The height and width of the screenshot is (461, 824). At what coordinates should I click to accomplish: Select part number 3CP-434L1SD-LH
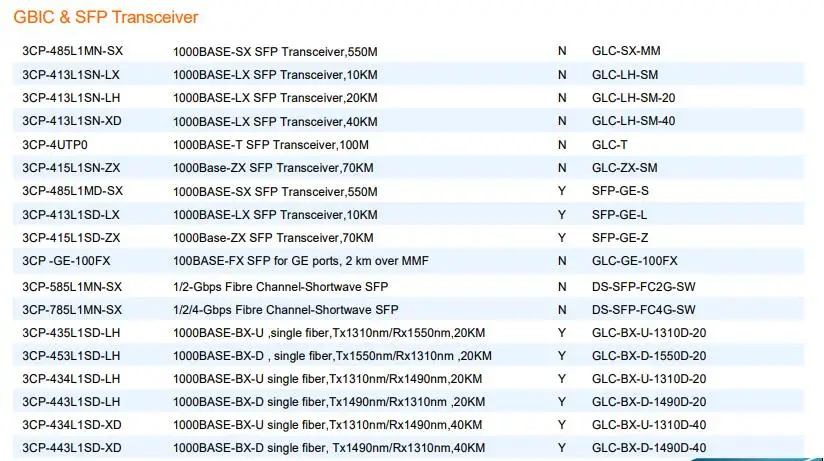tap(71, 378)
